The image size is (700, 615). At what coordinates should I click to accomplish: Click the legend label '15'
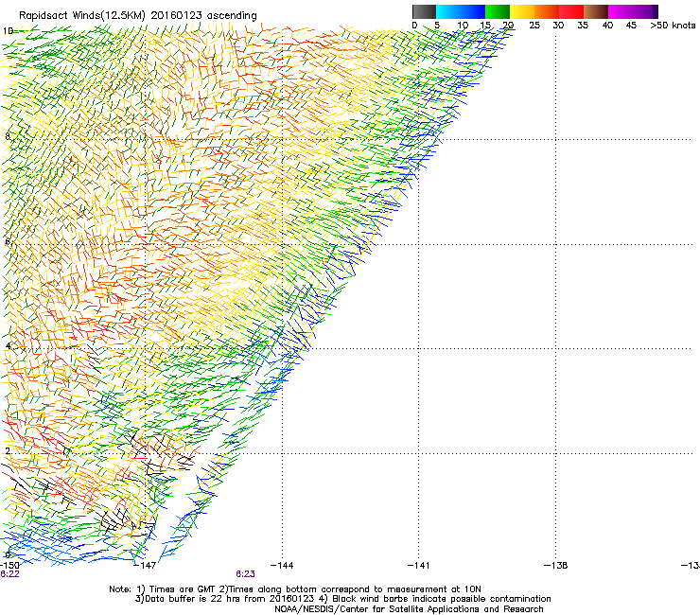pos(485,26)
